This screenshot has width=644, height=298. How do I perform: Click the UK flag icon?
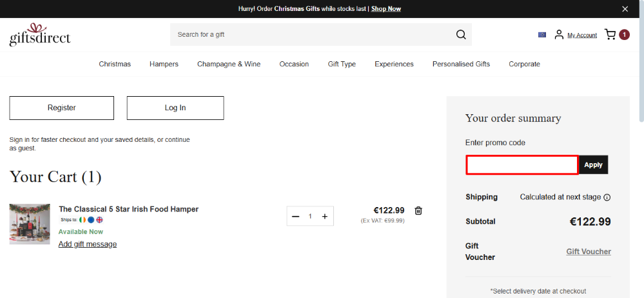[99, 219]
